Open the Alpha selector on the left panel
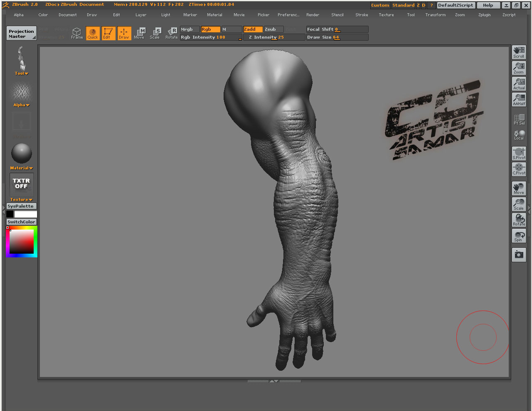The width and height of the screenshot is (532, 411). pos(21,105)
